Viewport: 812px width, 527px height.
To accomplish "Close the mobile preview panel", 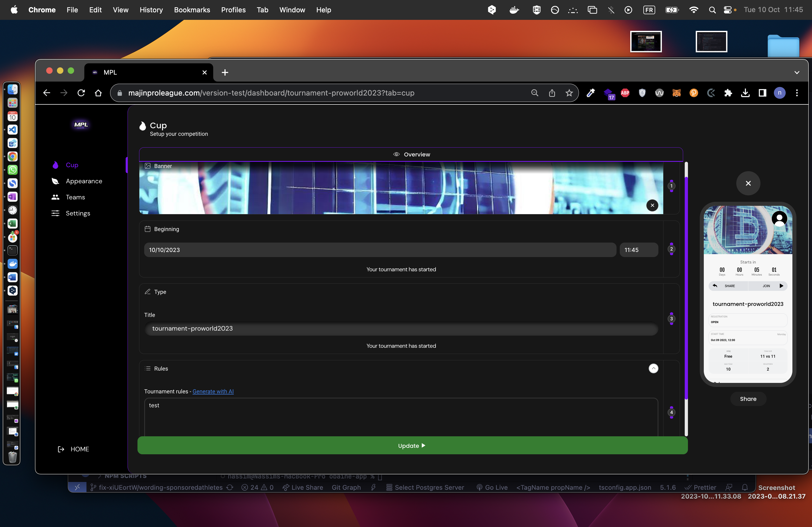I will 748,183.
